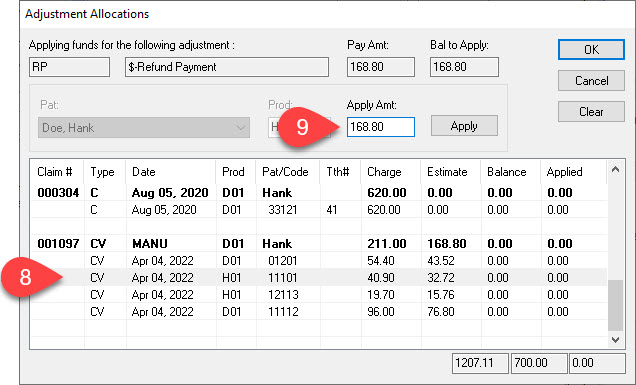Click the 54.40 charge cell
This screenshot has height=385, width=636.
click(x=380, y=260)
